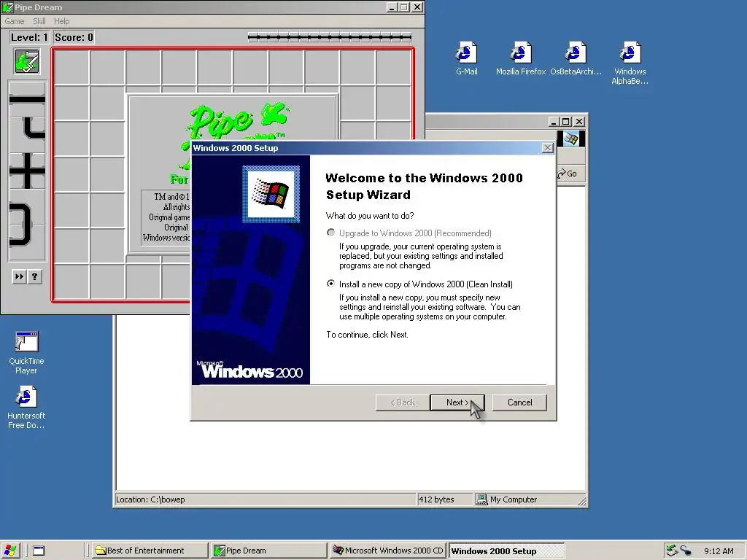The image size is (747, 560).
Task: Select the cross pipe piece in the queue
Action: (27, 171)
